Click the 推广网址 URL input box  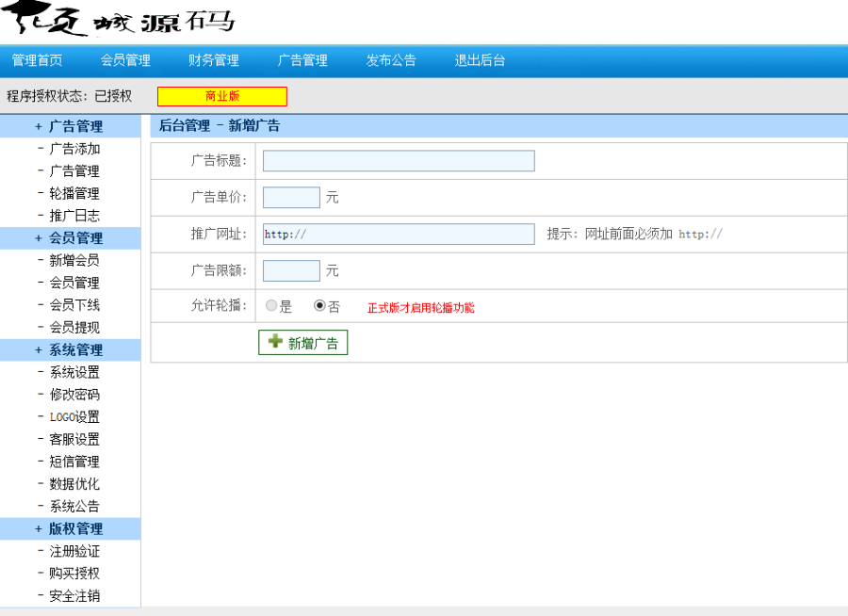tap(397, 234)
